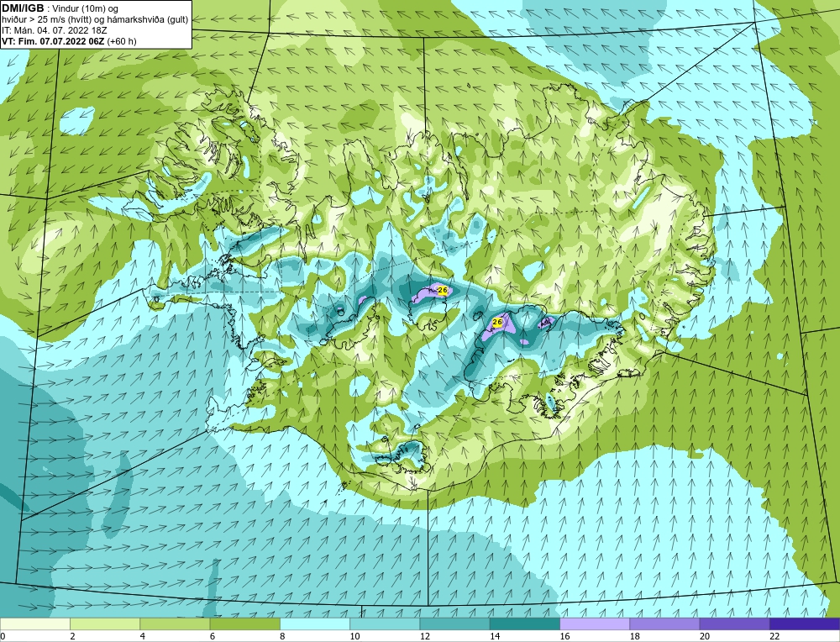This screenshot has height=642, width=840.
Task: Click the olive green 6–8 m/s swatch
Action: pyautogui.click(x=244, y=624)
